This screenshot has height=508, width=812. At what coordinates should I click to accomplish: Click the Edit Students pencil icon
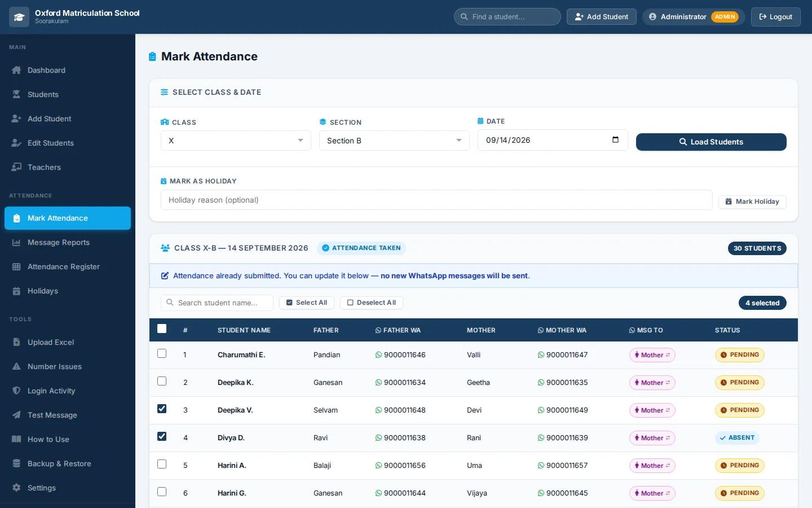coord(16,143)
